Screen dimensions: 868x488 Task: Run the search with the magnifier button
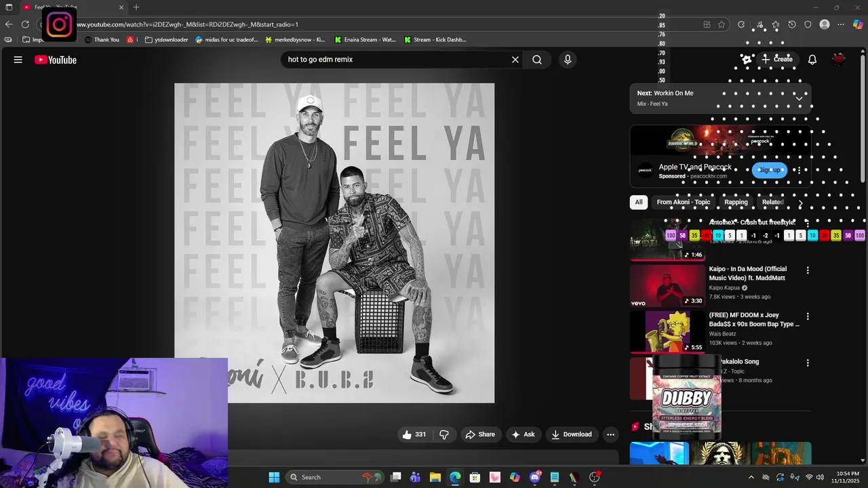tap(537, 60)
